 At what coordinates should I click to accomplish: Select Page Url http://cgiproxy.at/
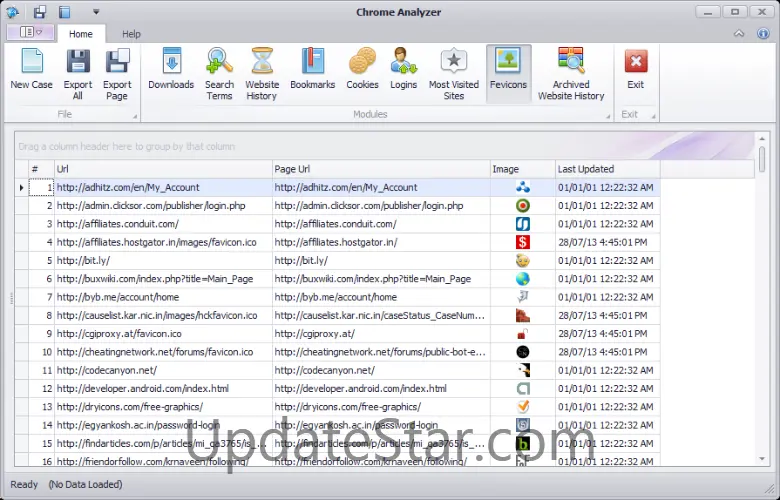(381, 334)
